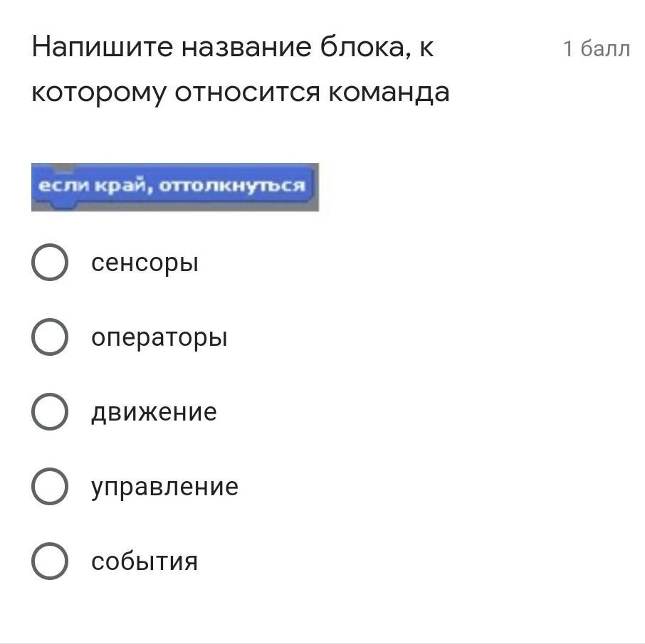Viewport: 645px width, 644px height.
Task: Select the сенсоры radio button
Action: tap(50, 262)
